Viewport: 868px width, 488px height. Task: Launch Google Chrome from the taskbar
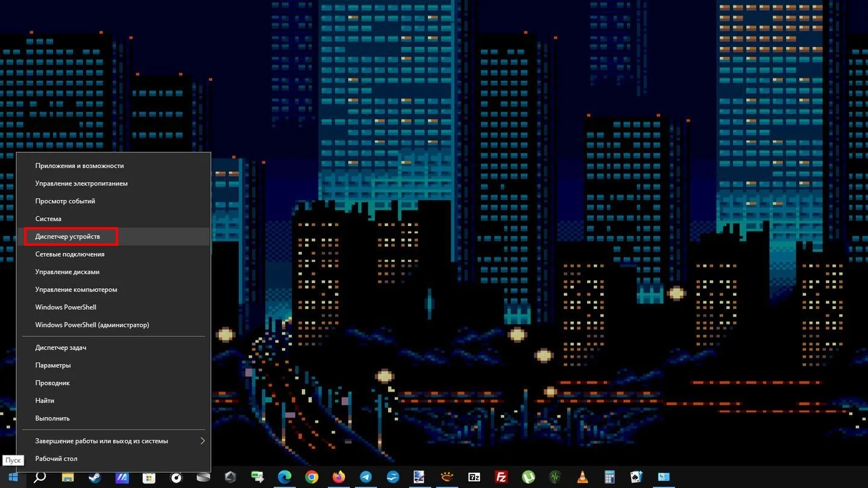tap(312, 477)
